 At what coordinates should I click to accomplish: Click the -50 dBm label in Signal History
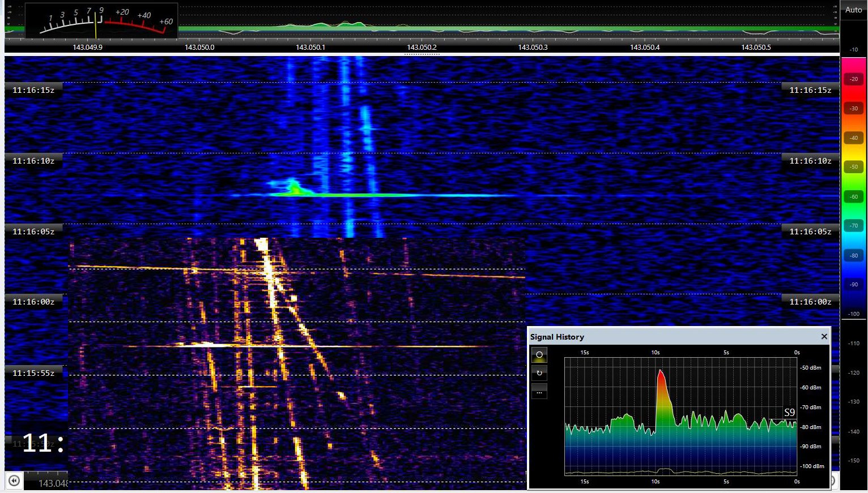point(811,368)
